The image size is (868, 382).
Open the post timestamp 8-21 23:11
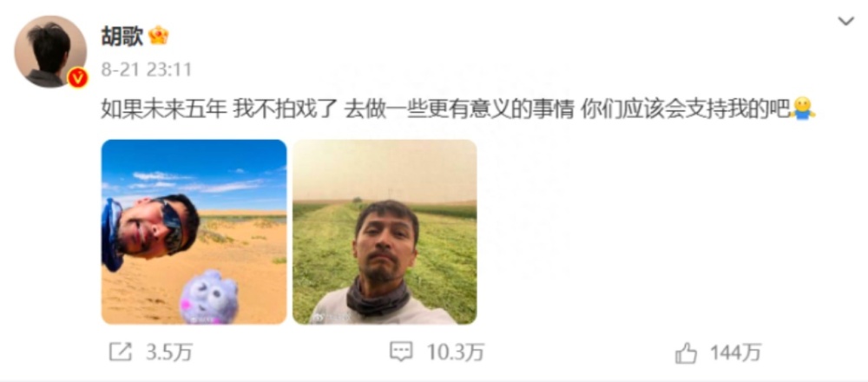tap(147, 69)
